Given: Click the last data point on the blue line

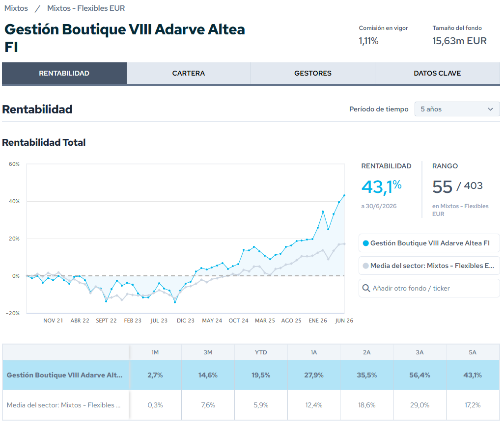Looking at the screenshot, I should click(344, 195).
